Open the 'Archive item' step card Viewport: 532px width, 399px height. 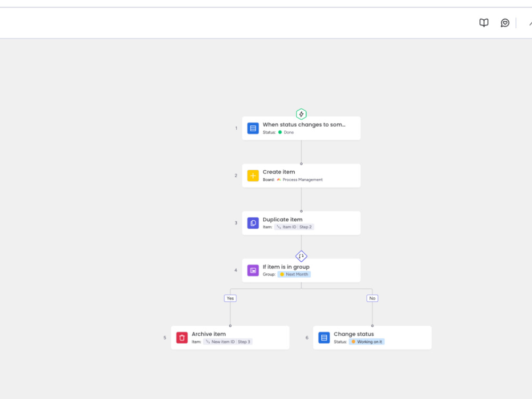(x=230, y=338)
